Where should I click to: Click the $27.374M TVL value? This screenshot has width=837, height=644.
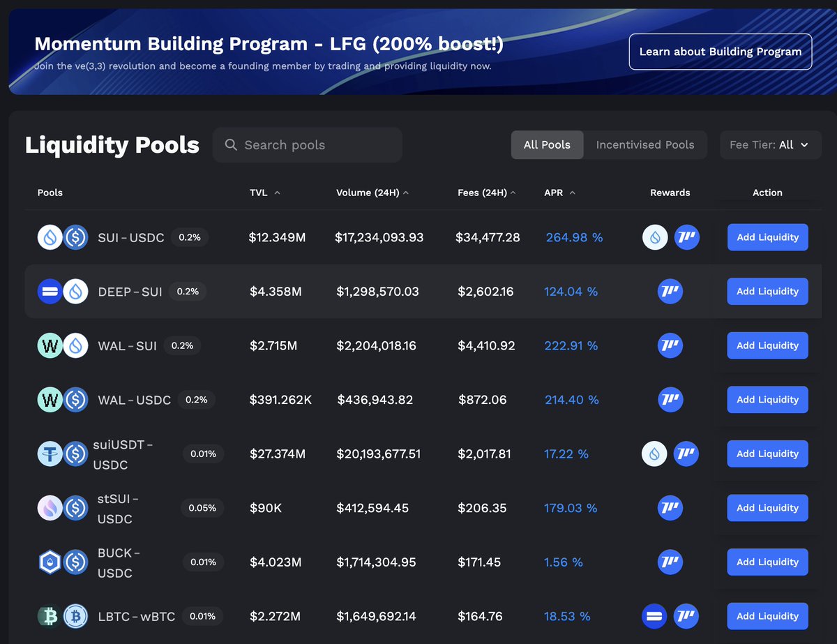278,454
